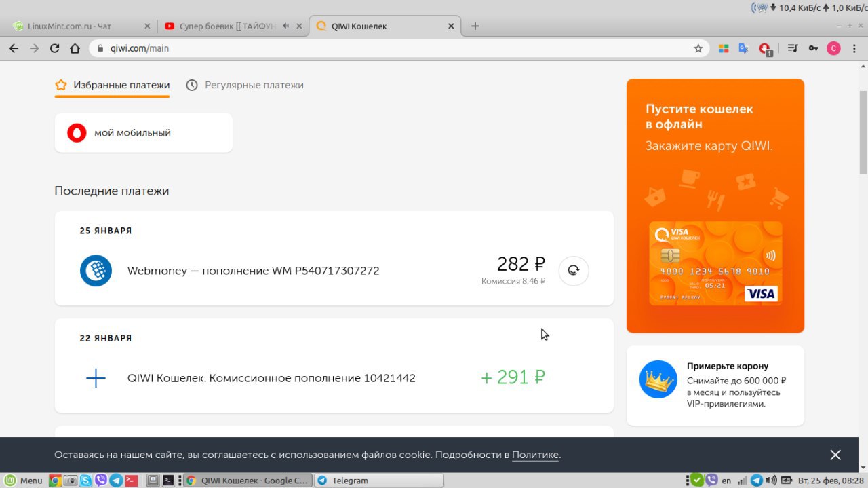
Task: Switch the en keyboard layout indicator
Action: [726, 481]
